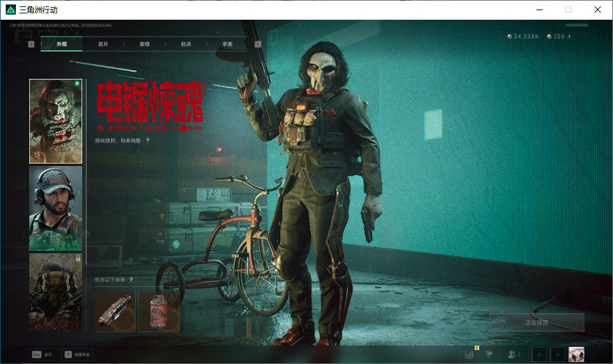Image resolution: width=613 pixels, height=364 pixels.
Task: Select the Jigsaw mask skin thumbnail
Action: tap(55, 121)
